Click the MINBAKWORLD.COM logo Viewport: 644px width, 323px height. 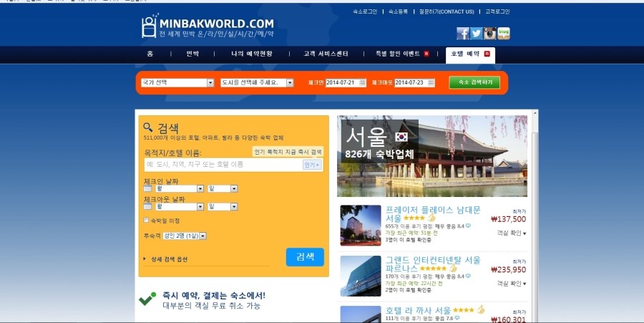pyautogui.click(x=208, y=26)
